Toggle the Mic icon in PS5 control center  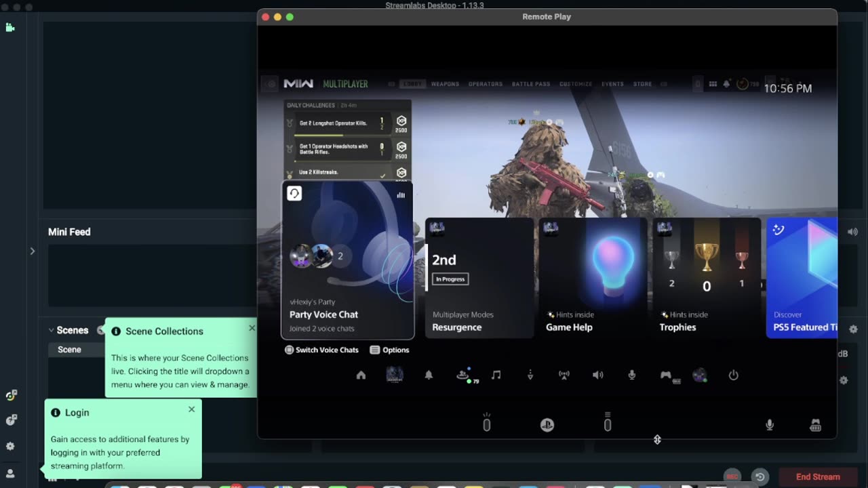click(632, 375)
